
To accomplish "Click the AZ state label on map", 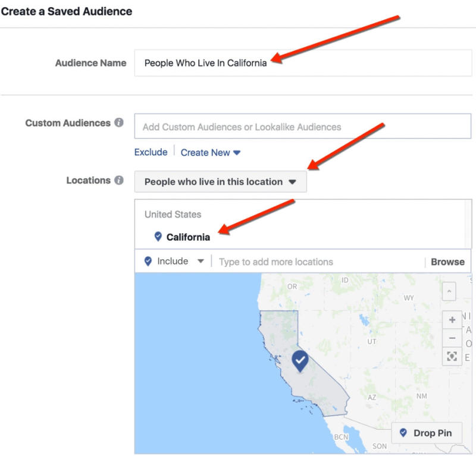I will click(x=372, y=397).
